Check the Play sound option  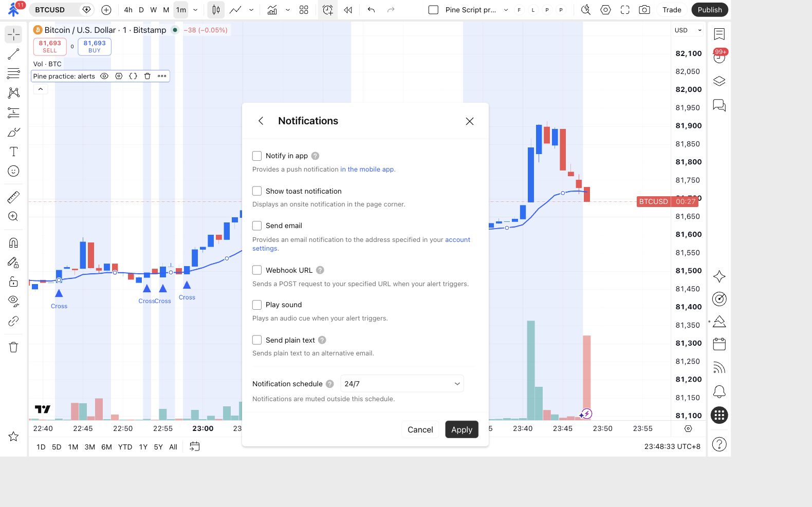point(257,305)
